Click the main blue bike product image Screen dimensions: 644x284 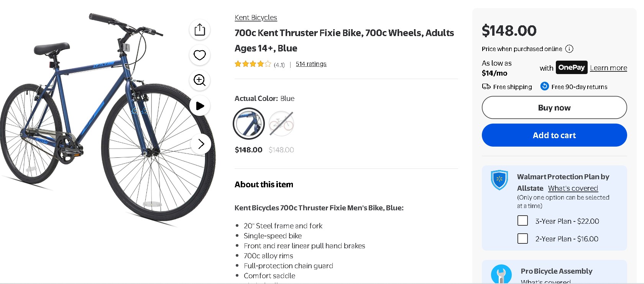pos(107,119)
